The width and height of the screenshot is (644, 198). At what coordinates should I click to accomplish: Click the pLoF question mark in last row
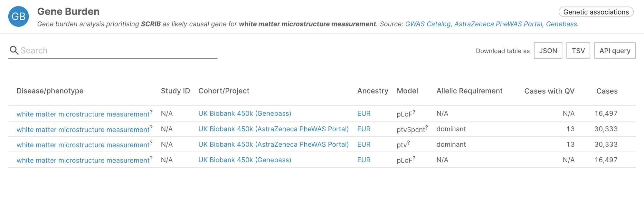414,158
